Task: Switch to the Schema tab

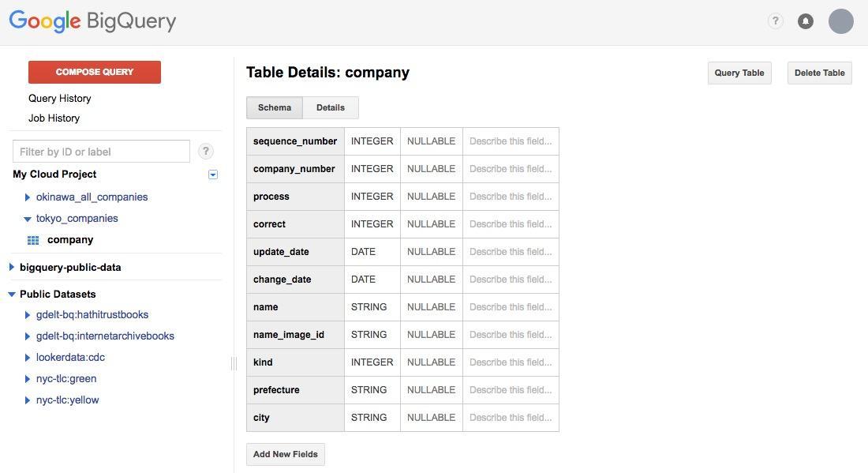Action: pos(275,107)
